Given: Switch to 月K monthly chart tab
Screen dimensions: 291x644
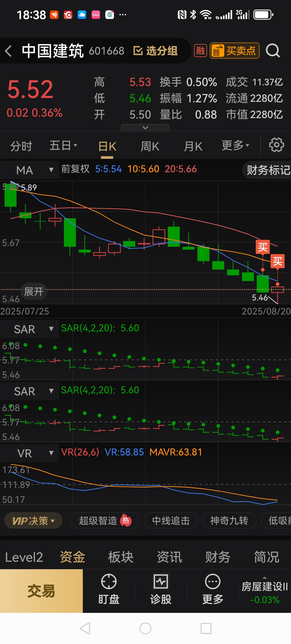Looking at the screenshot, I should tap(193, 146).
